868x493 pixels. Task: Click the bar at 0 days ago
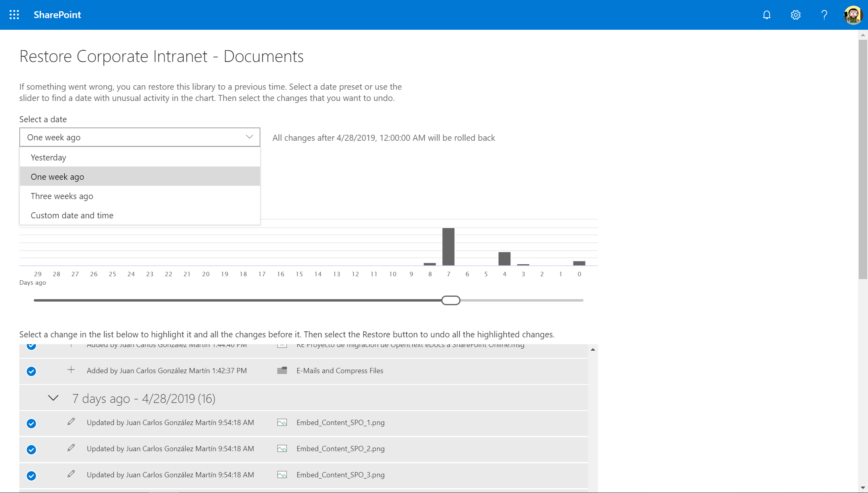click(579, 263)
